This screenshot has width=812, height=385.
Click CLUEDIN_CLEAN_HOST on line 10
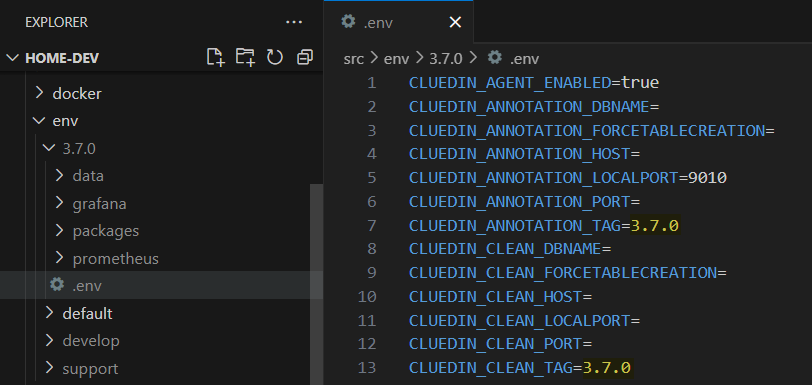(x=496, y=297)
